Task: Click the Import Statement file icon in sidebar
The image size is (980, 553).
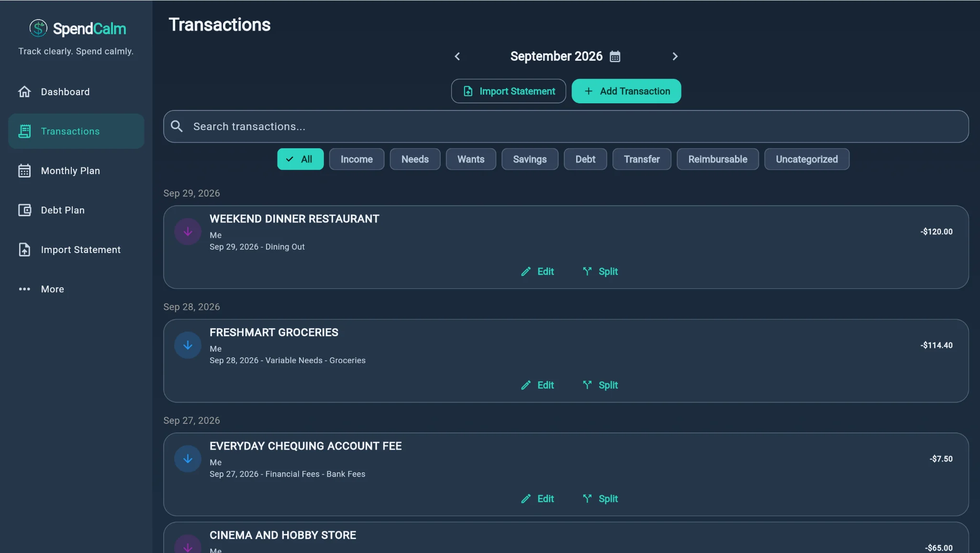Action: (x=24, y=250)
